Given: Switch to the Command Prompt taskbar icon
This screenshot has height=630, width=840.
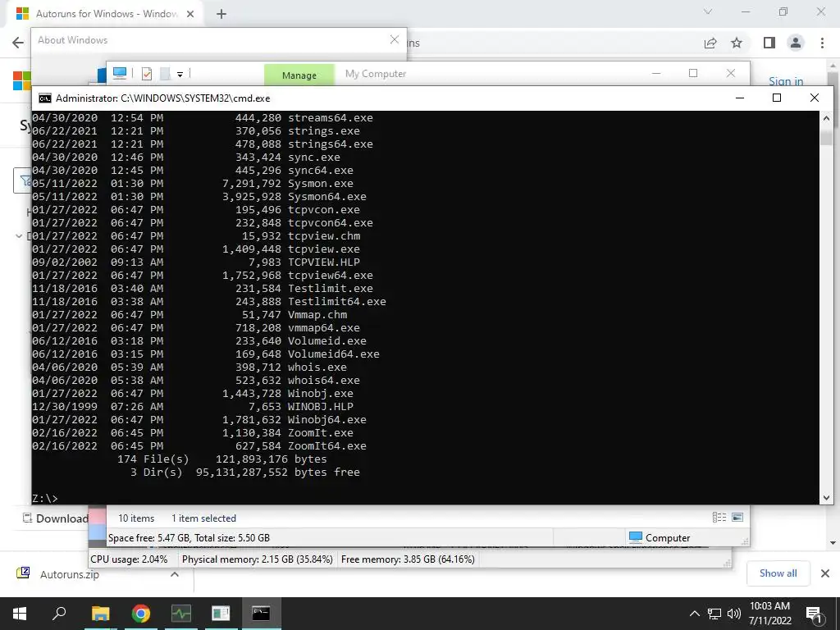Looking at the screenshot, I should coord(261,613).
